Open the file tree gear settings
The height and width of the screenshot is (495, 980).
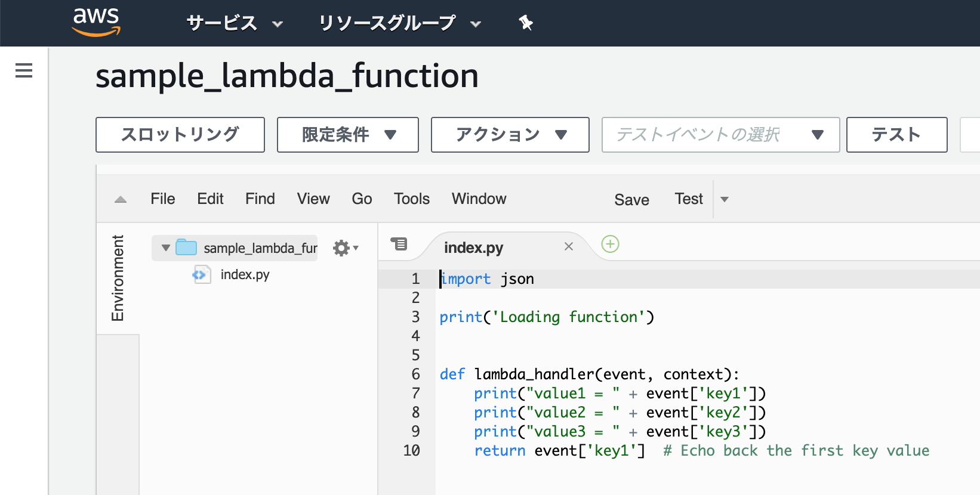(346, 247)
